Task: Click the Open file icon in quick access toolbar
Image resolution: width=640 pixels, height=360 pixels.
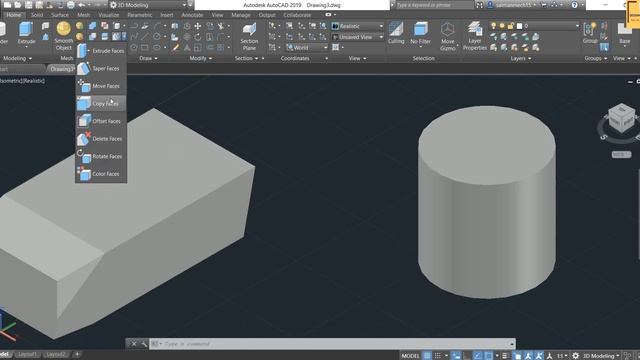Action: click(x=18, y=5)
